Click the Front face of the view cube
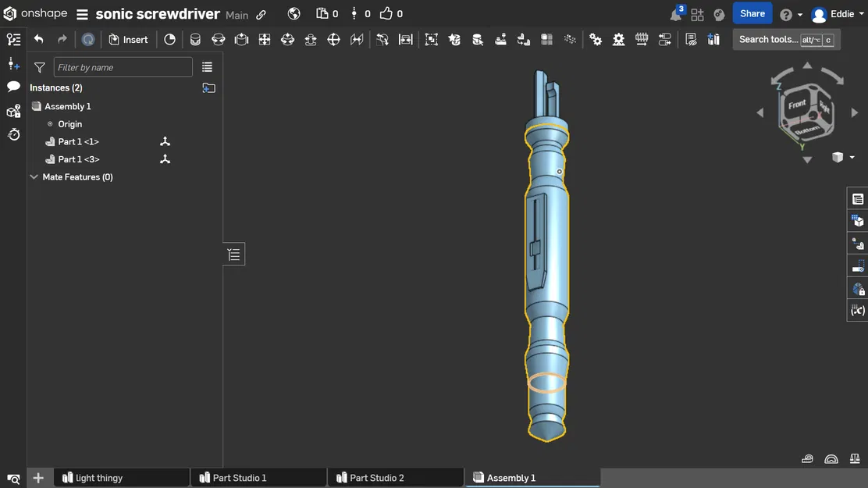 pos(797,105)
